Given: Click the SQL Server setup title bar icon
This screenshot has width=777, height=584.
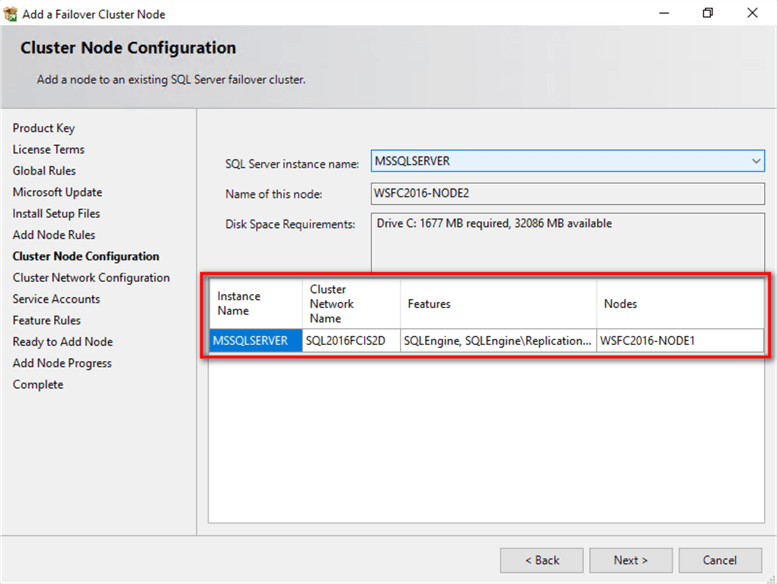Looking at the screenshot, I should point(10,14).
